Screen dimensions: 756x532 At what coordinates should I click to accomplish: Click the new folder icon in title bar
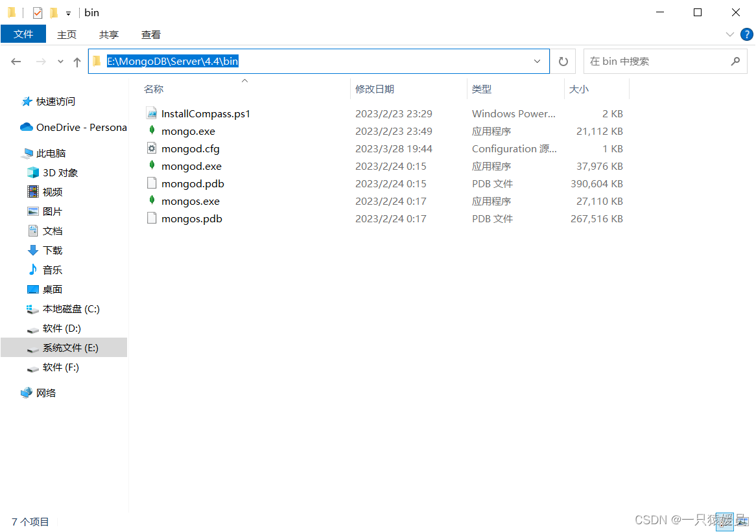click(x=54, y=12)
